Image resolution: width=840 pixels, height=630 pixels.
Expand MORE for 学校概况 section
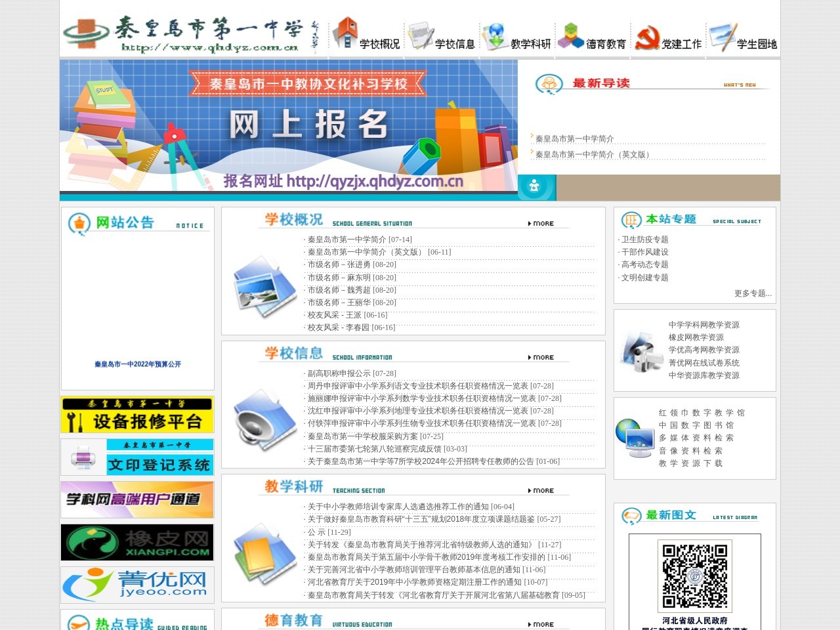[541, 224]
